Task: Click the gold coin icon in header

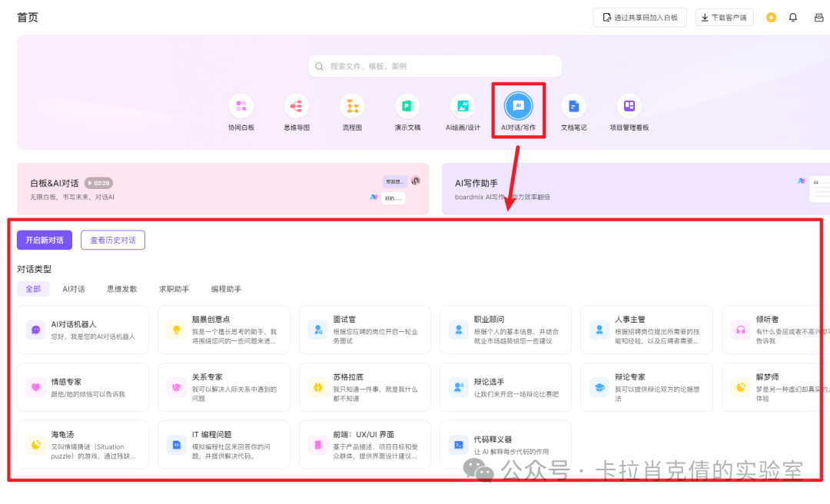Action: pyautogui.click(x=771, y=18)
